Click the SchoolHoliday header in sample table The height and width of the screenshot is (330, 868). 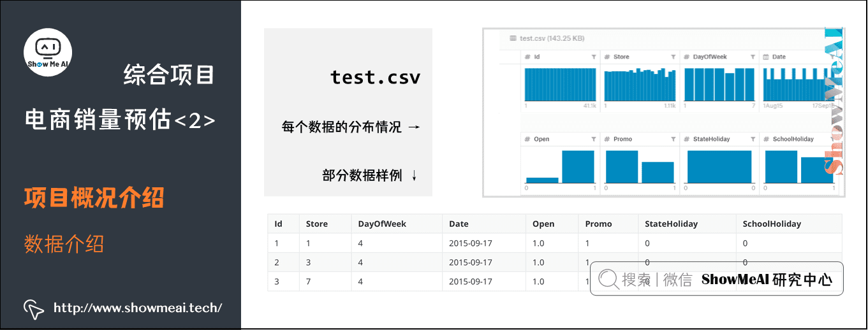point(772,224)
